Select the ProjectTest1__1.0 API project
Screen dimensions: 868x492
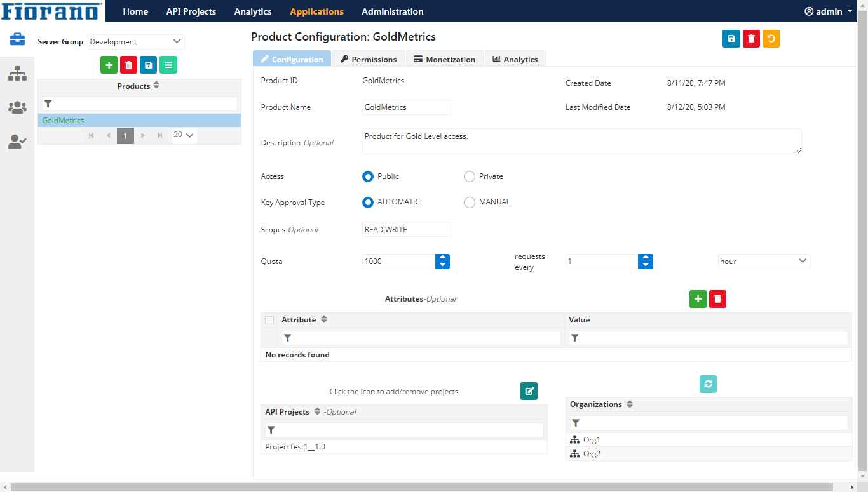(x=404, y=447)
